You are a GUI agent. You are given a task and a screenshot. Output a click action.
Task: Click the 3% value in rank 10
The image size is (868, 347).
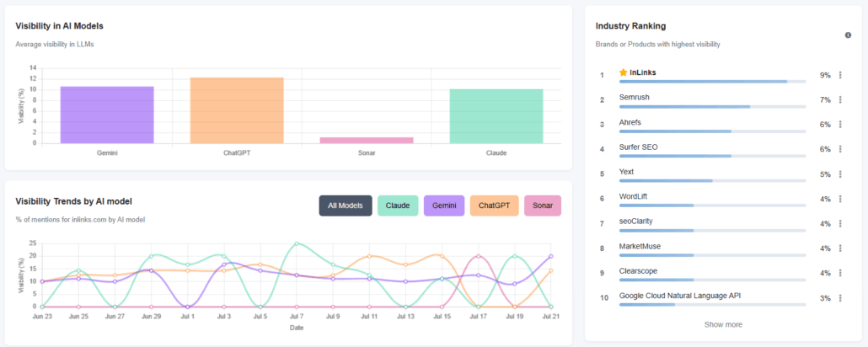click(x=825, y=298)
